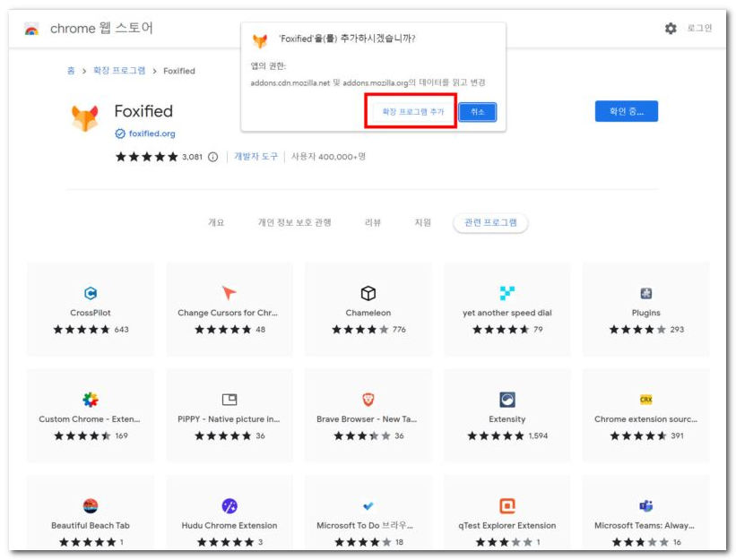Screen dimensions: 736x560
Task: Click the Microsoft Teams: Alway... title
Action: pos(645,526)
